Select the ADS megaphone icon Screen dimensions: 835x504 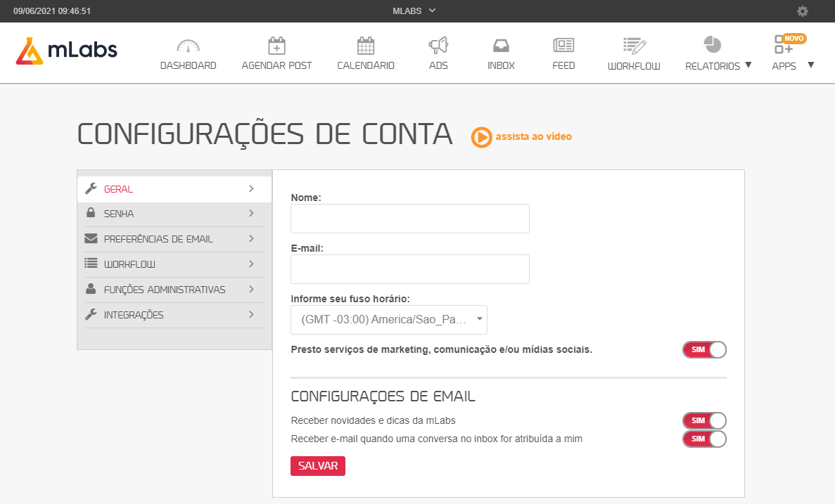coord(438,44)
